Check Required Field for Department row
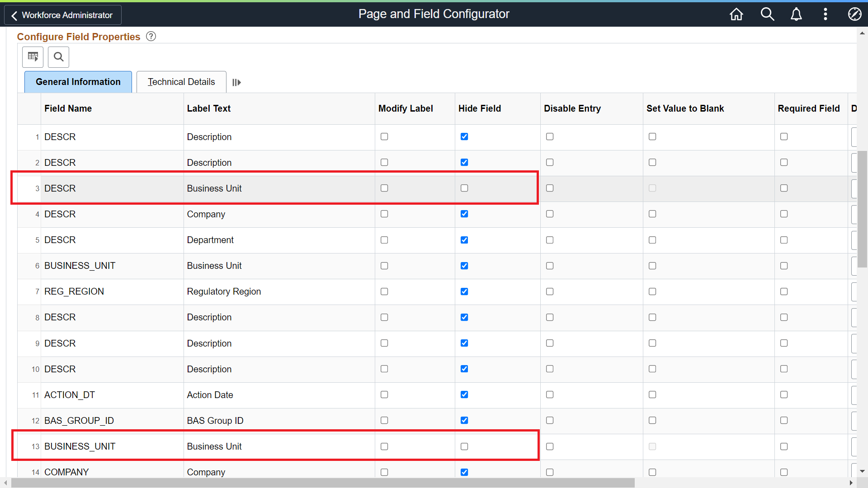The image size is (868, 488). tap(784, 240)
